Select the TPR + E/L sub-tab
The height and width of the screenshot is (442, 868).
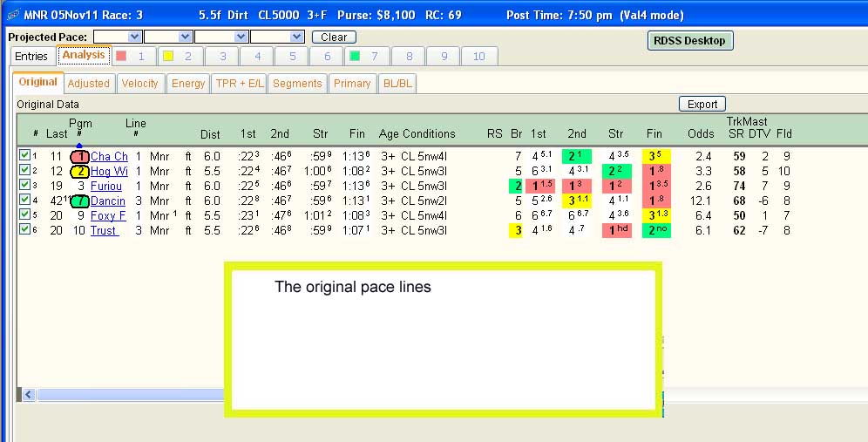point(240,84)
